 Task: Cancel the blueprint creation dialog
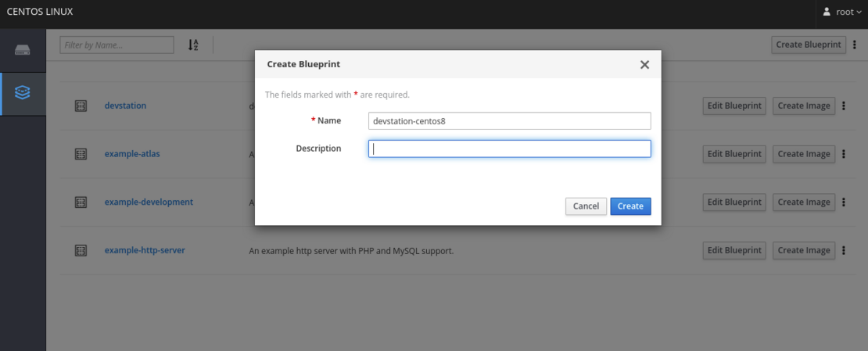(x=586, y=206)
